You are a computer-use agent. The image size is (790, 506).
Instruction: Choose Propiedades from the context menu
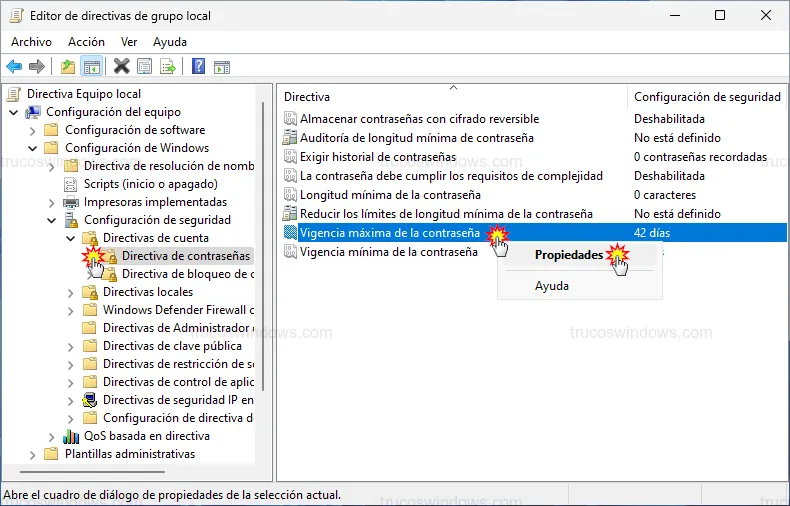coord(568,255)
